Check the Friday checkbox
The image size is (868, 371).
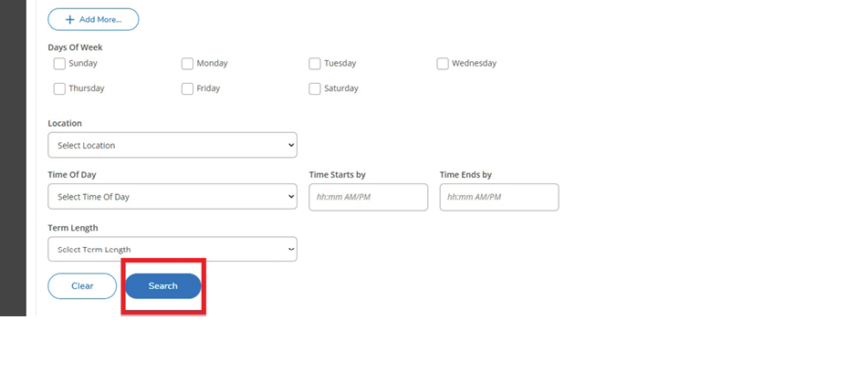click(187, 89)
